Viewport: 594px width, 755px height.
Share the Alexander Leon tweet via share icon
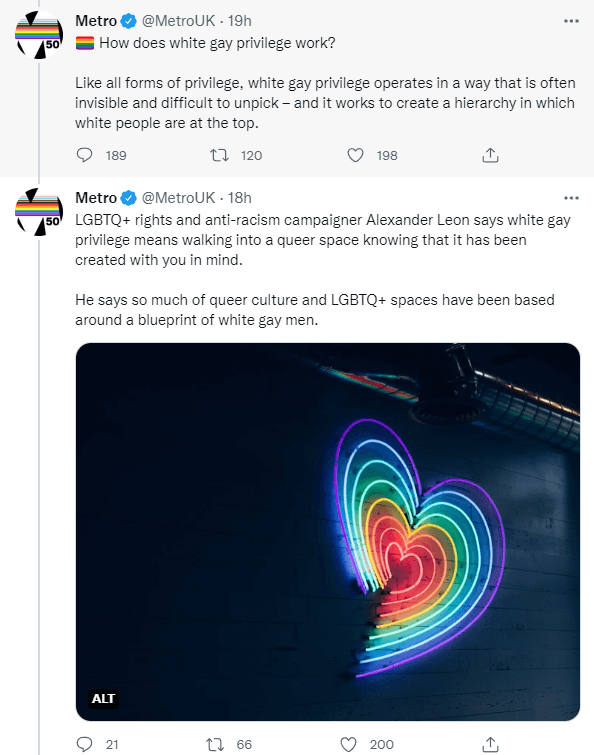[490, 744]
